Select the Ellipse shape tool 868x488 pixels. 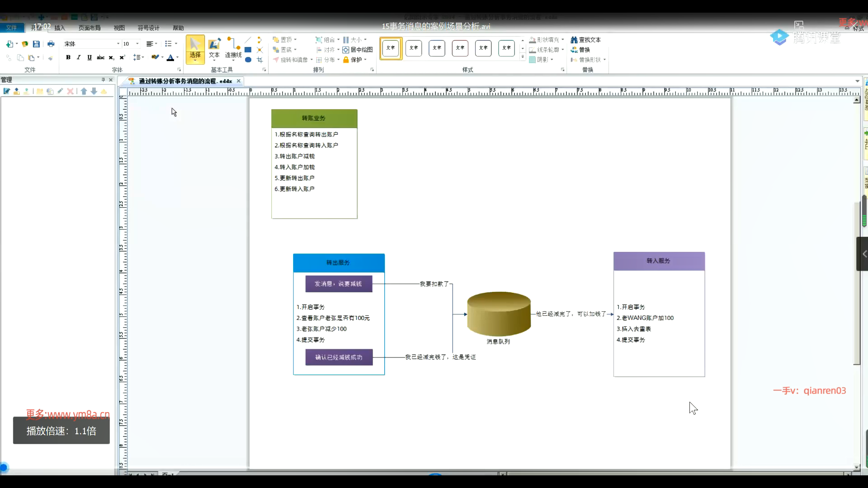248,60
